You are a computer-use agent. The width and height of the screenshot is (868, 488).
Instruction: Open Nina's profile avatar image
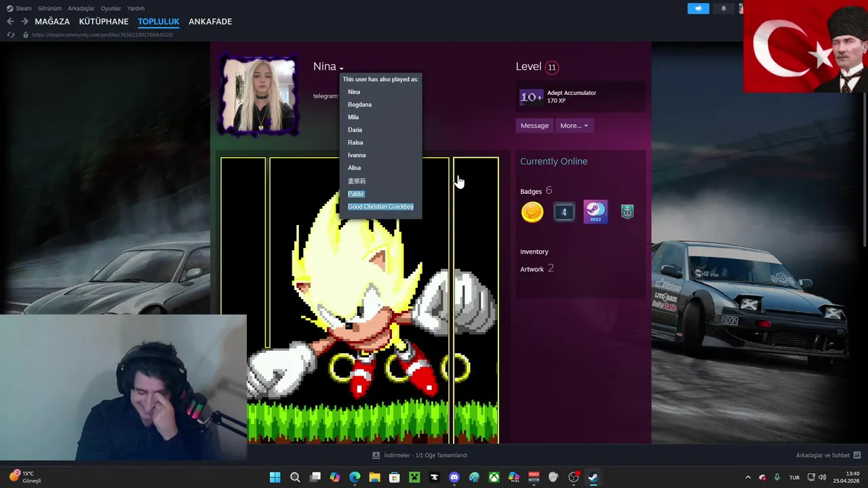point(258,95)
